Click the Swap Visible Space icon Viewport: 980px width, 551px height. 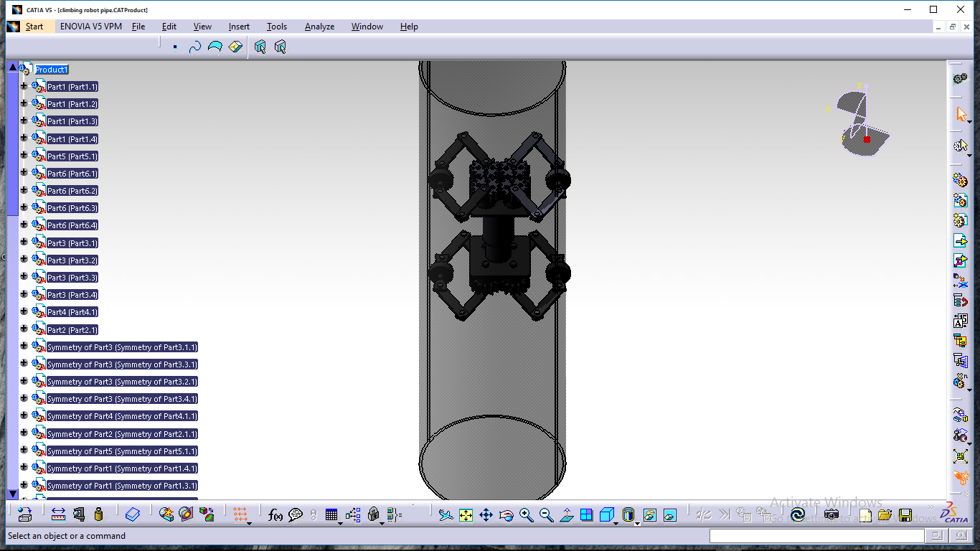pyautogui.click(x=670, y=514)
